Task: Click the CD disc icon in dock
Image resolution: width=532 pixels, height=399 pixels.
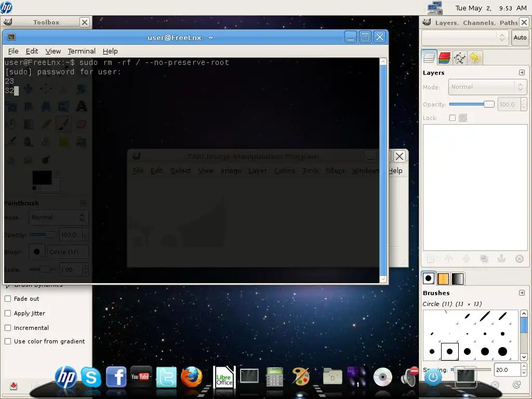Action: click(x=382, y=377)
